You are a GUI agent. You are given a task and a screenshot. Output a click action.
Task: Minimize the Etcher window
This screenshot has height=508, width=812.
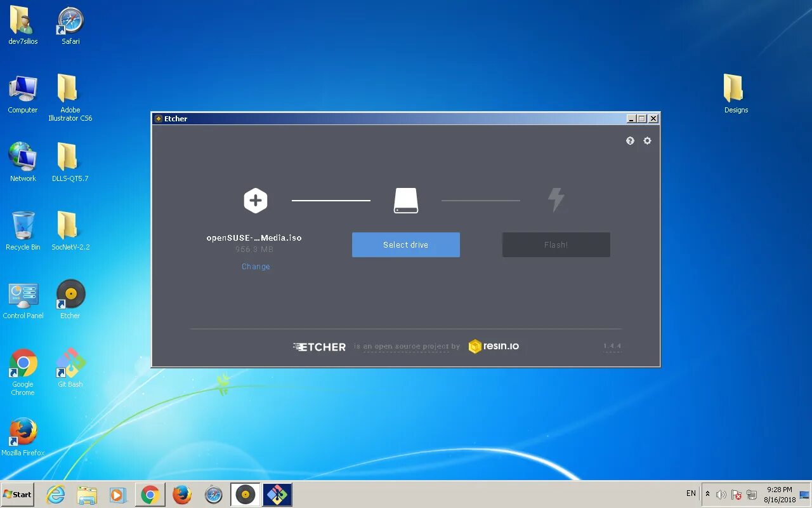pyautogui.click(x=631, y=119)
